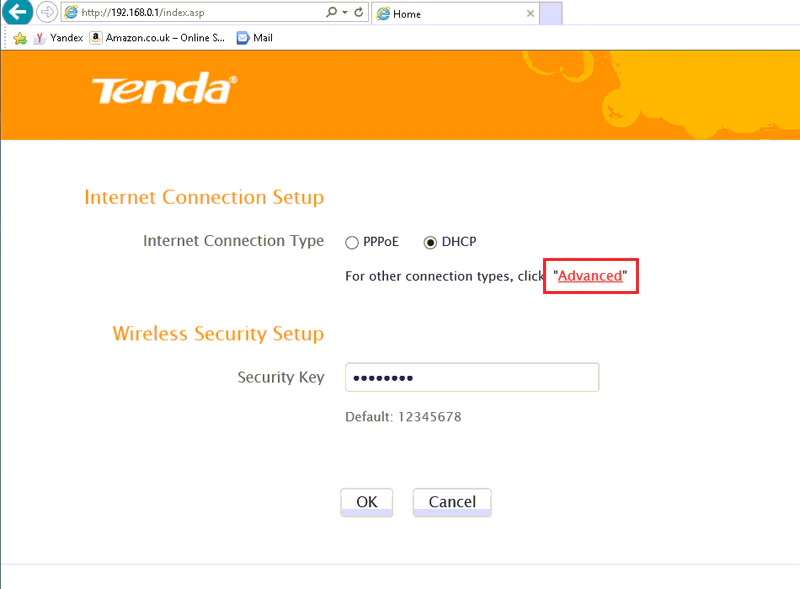This screenshot has width=800, height=589.
Task: Click the search magnifier in address bar
Action: [331, 13]
